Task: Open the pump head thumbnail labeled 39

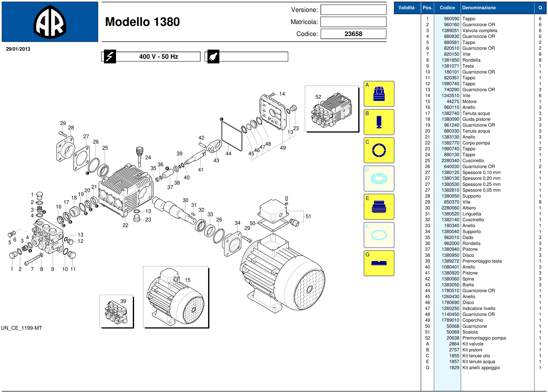Action: pos(116,311)
